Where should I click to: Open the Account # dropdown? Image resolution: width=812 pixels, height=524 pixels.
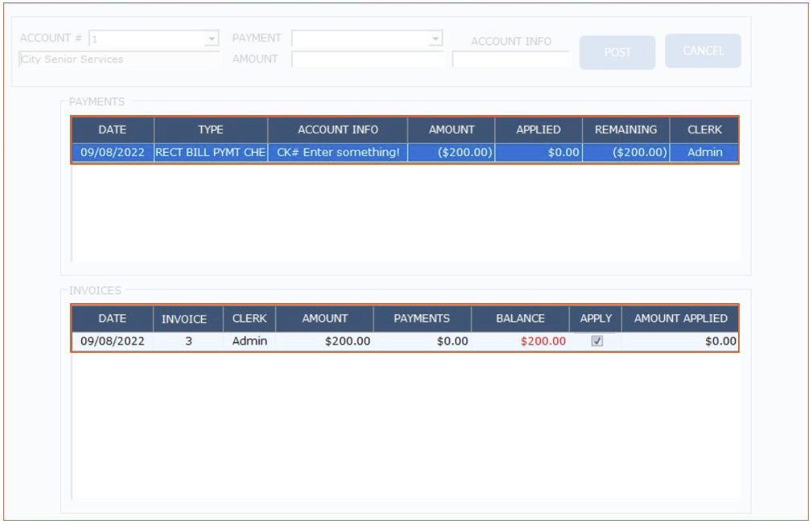(x=211, y=39)
